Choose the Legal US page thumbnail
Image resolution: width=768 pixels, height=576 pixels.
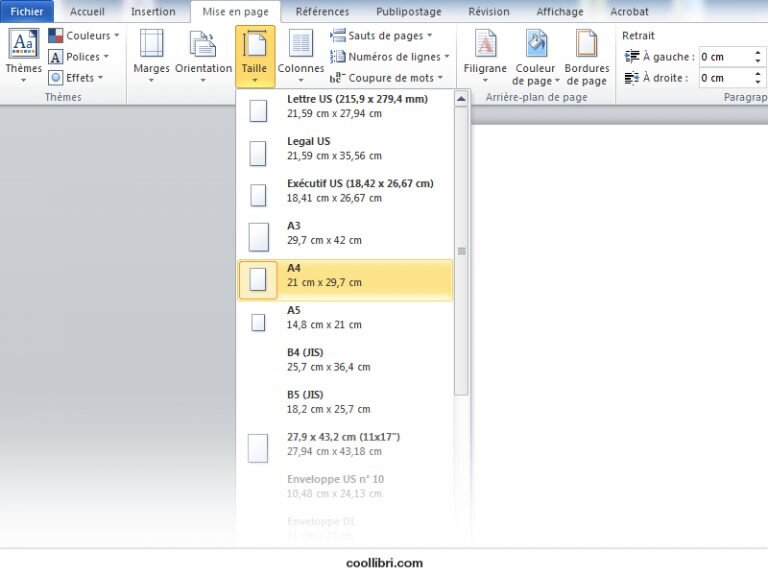point(258,153)
